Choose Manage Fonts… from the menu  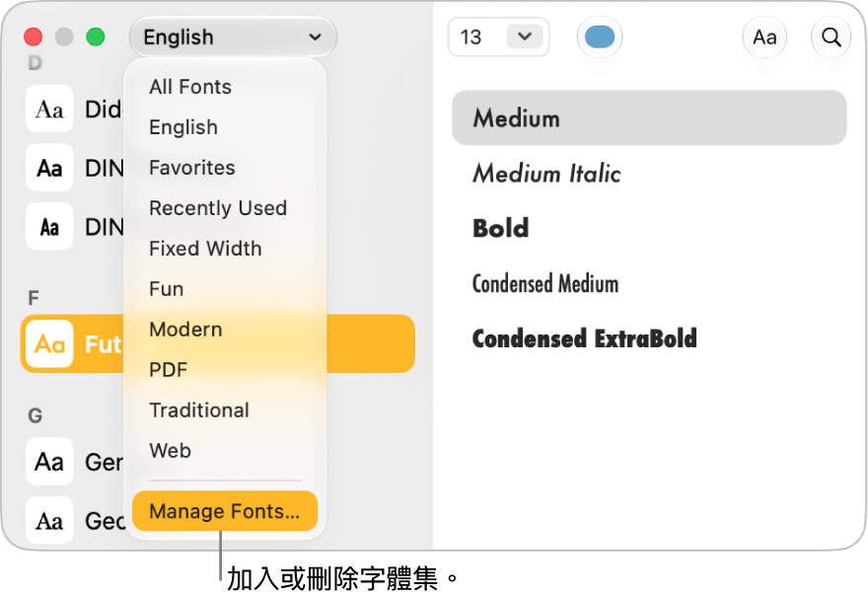(225, 511)
